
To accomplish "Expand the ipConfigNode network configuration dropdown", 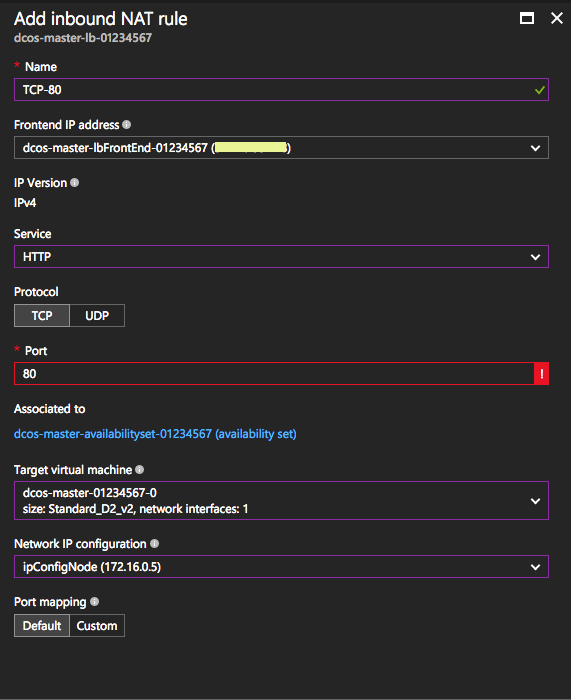I will coord(281,567).
